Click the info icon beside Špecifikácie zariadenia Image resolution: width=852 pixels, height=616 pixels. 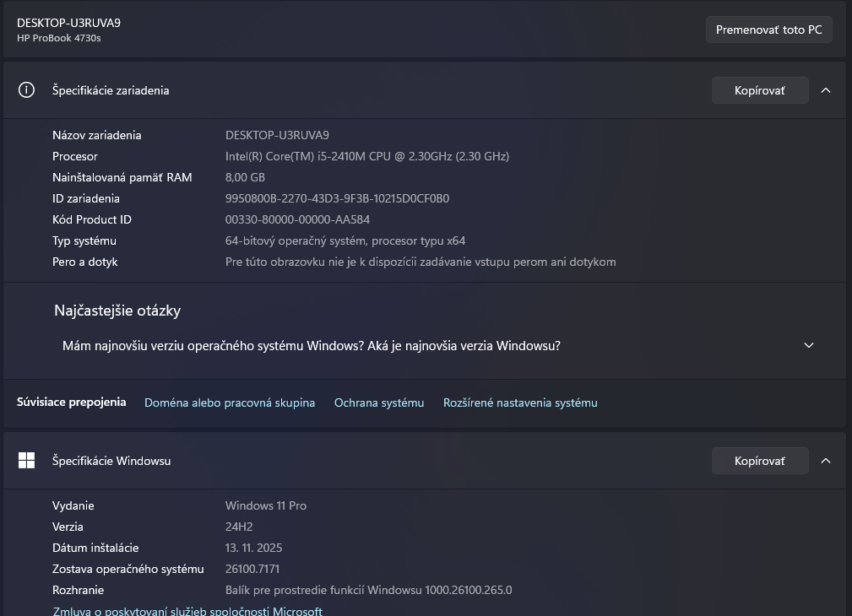27,90
